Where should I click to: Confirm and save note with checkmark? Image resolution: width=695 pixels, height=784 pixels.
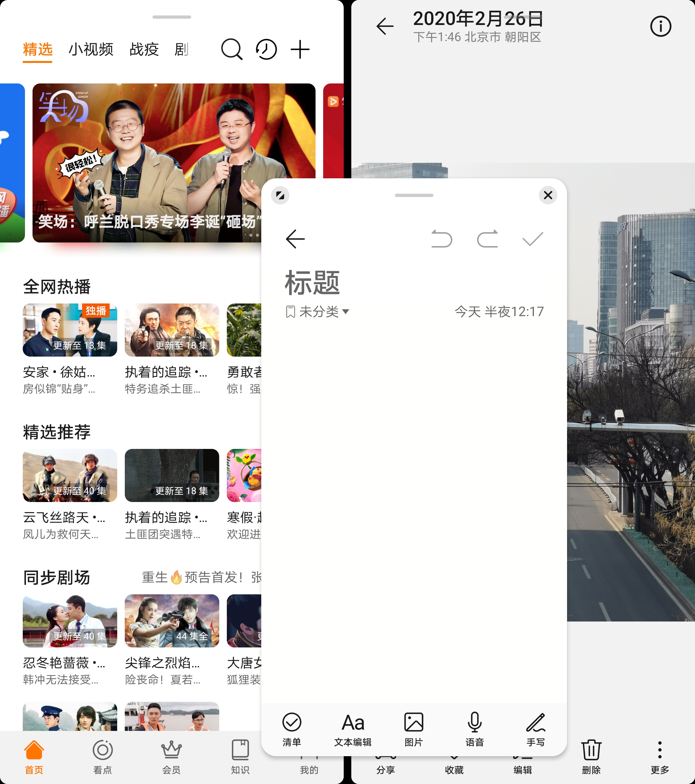click(532, 239)
